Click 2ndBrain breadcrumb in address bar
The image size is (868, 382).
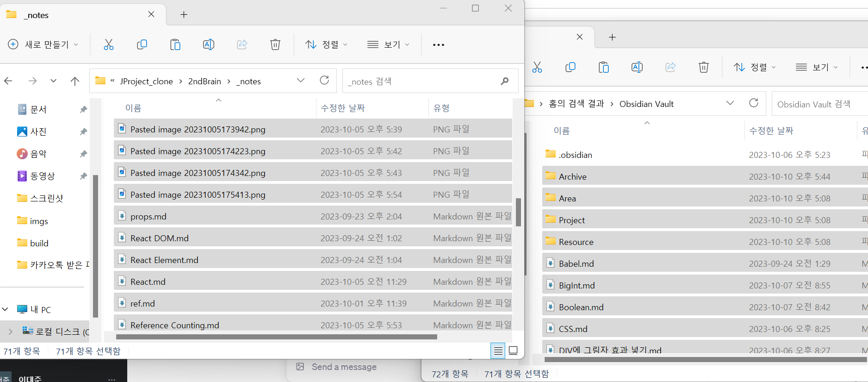[205, 81]
